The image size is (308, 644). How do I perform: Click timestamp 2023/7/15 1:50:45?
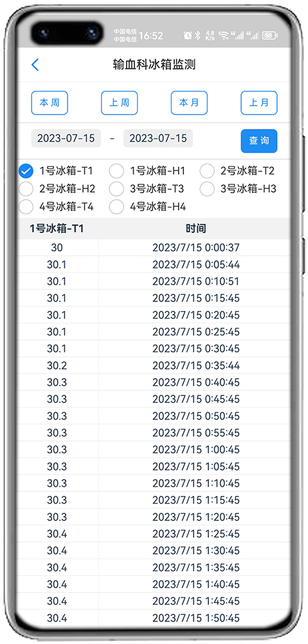point(196,618)
